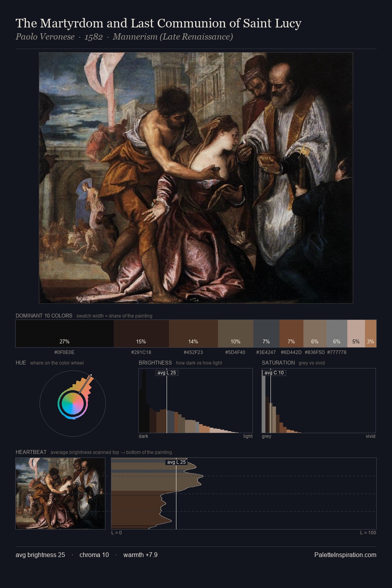392x588 pixels.
Task: Click the Paolo Veronese subtitle line
Action: tap(124, 37)
